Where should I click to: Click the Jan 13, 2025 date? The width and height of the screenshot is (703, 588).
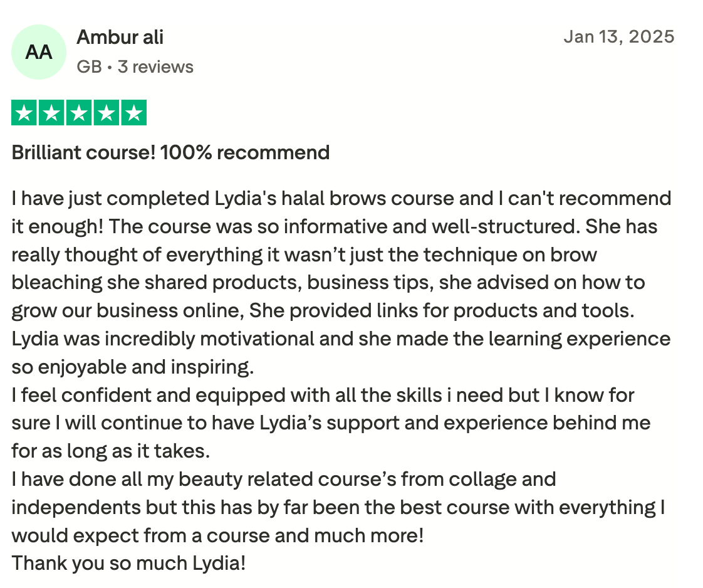(618, 37)
